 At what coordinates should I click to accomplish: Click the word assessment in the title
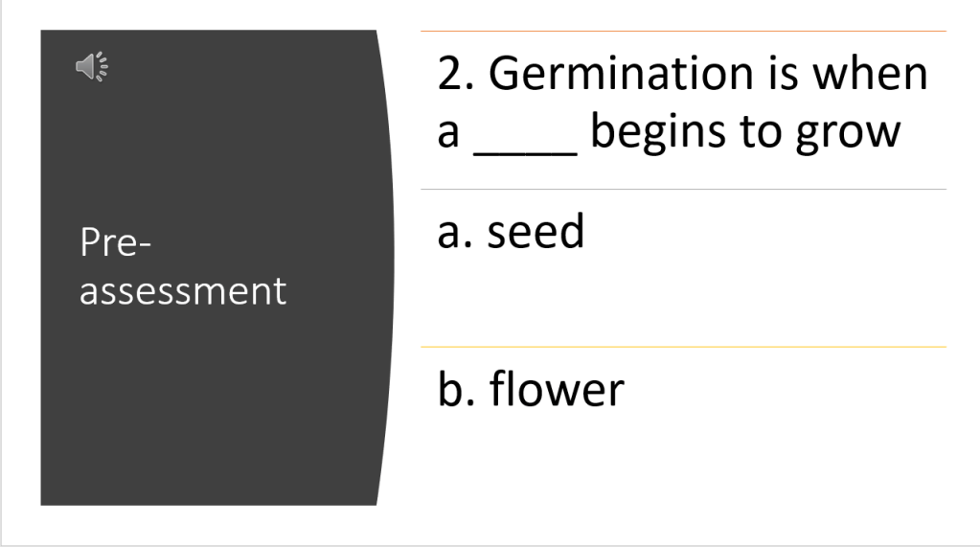tap(182, 290)
